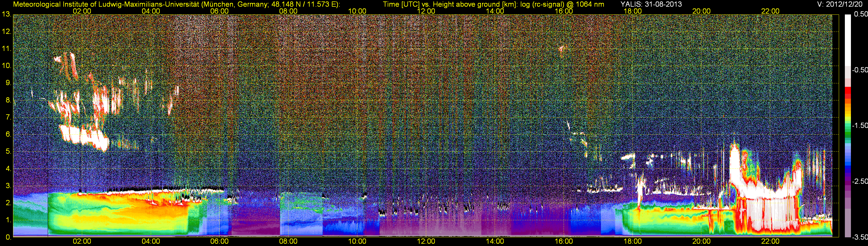Click the -3.50 colorbar scale value

pyautogui.click(x=860, y=237)
